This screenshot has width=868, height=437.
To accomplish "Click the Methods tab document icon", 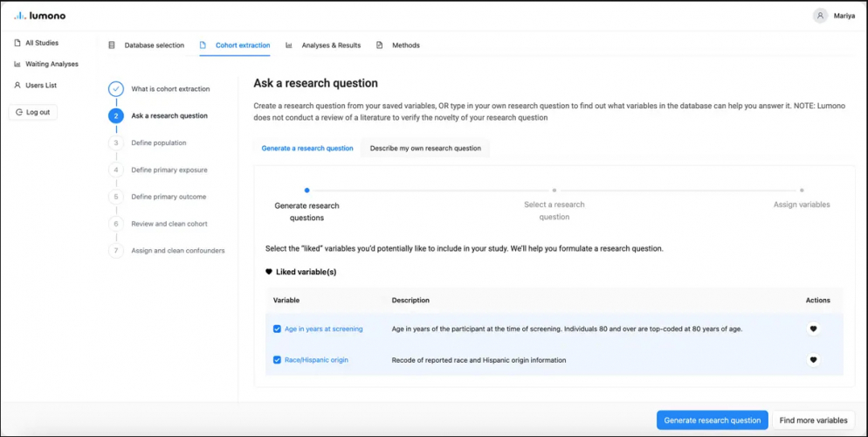I will point(379,45).
